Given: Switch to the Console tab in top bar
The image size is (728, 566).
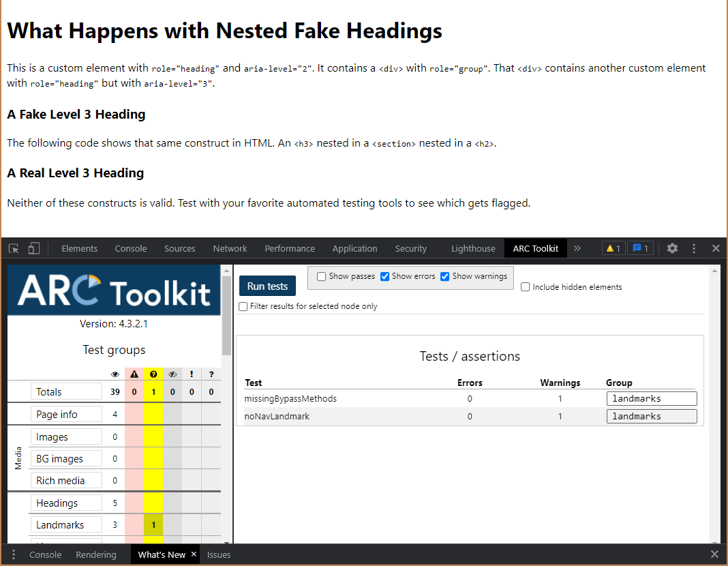Looking at the screenshot, I should [x=130, y=248].
